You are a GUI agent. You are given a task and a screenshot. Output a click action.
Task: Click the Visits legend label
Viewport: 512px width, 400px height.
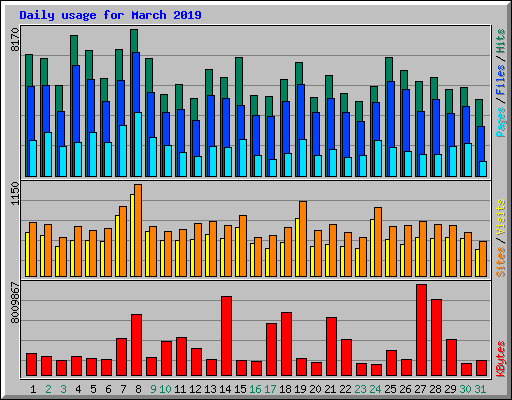(x=500, y=218)
